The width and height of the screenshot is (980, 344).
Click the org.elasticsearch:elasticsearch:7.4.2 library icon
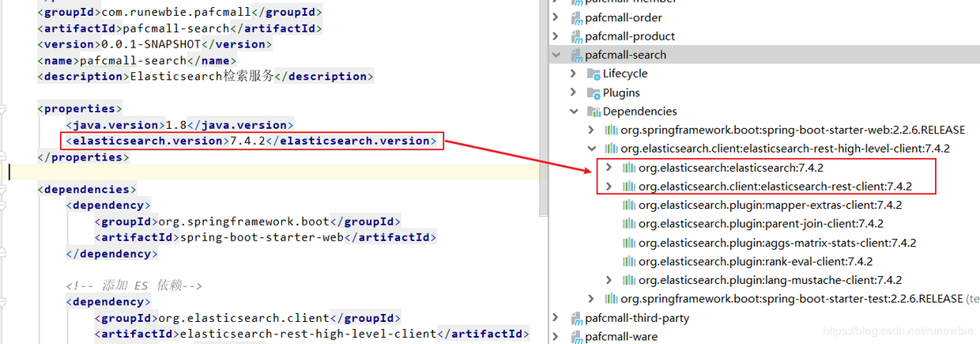click(x=629, y=168)
